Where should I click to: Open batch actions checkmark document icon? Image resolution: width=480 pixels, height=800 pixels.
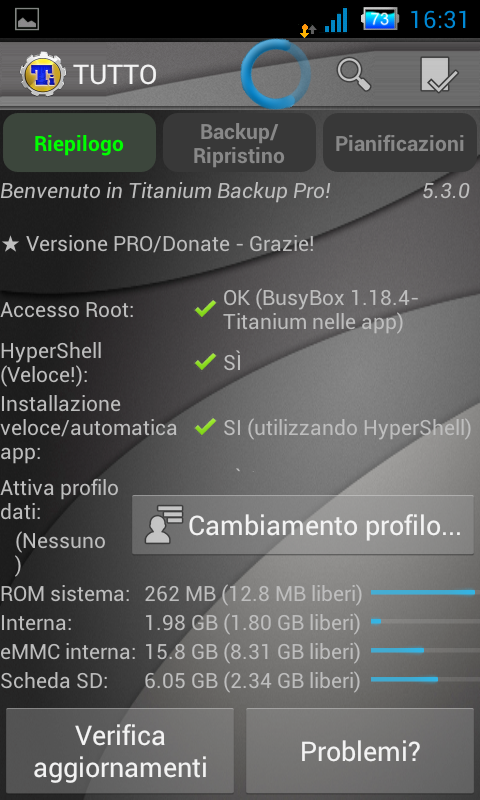point(439,74)
